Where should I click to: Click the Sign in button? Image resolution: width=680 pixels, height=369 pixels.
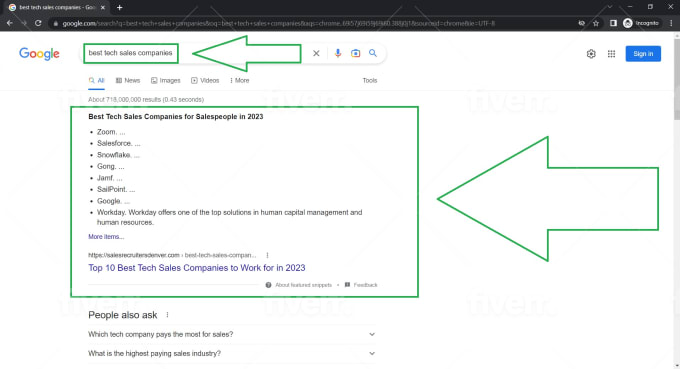pos(643,54)
